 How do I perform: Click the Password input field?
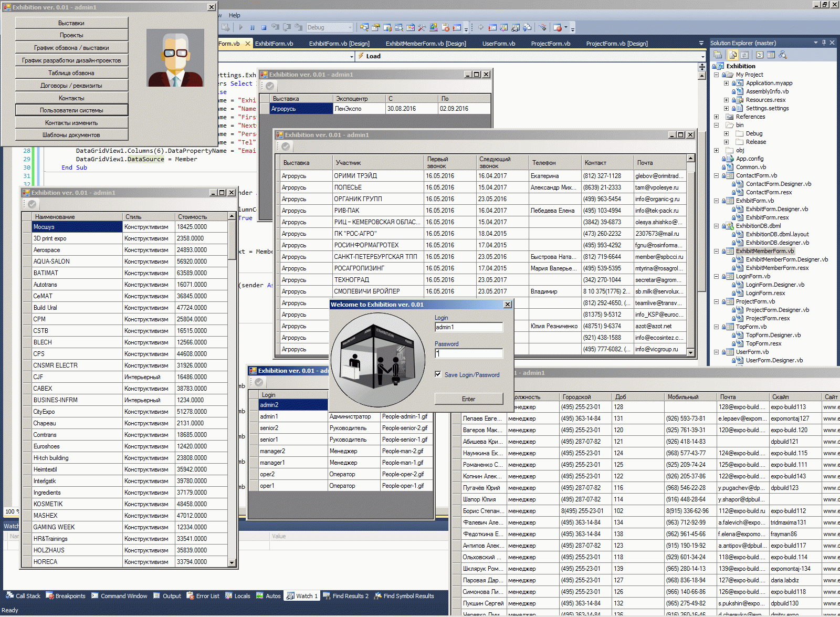469,353
